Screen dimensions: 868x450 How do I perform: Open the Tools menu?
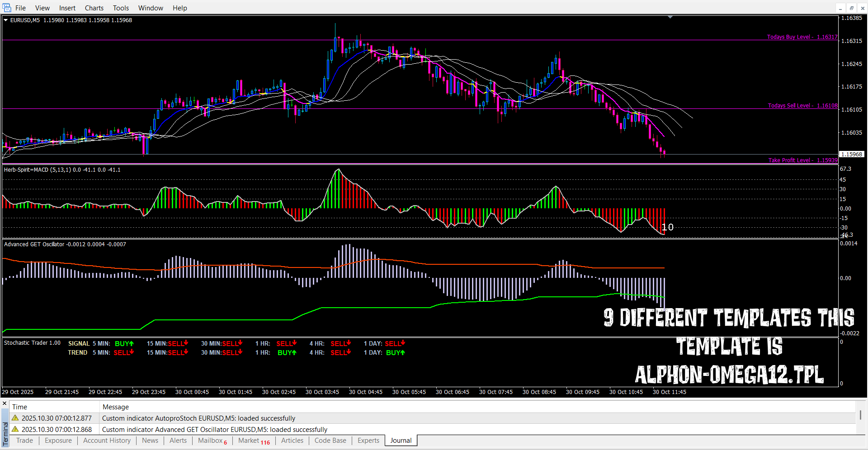pos(121,8)
